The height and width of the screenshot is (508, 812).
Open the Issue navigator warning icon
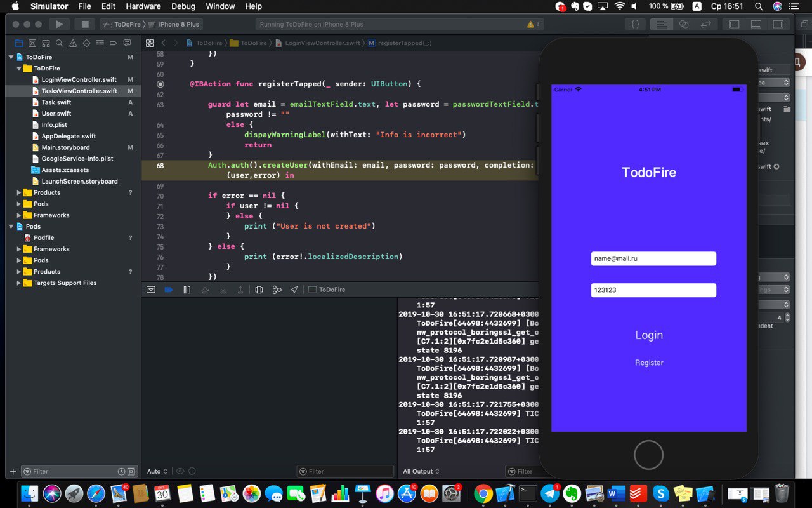73,43
